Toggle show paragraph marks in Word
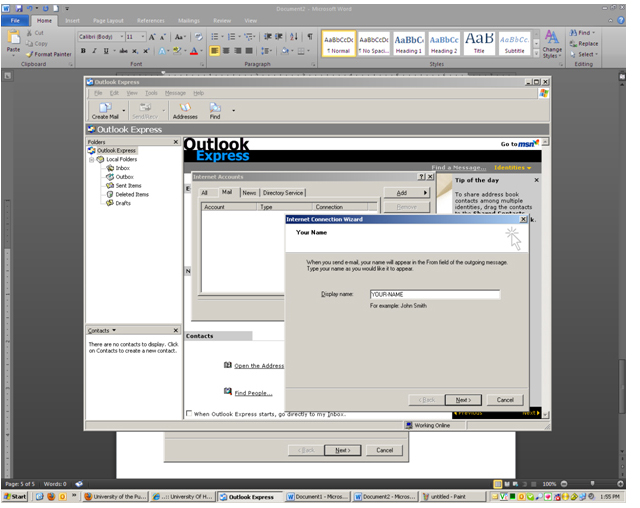 (x=311, y=37)
